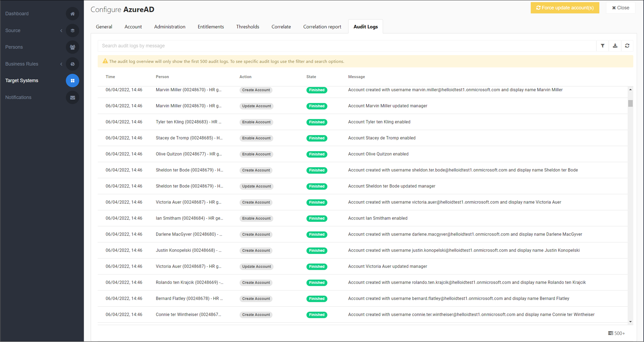
Task: Open the Correlate tab
Action: (281, 27)
